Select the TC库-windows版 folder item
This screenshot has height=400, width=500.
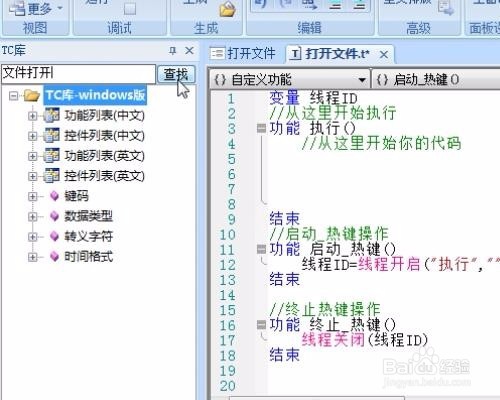[x=95, y=95]
